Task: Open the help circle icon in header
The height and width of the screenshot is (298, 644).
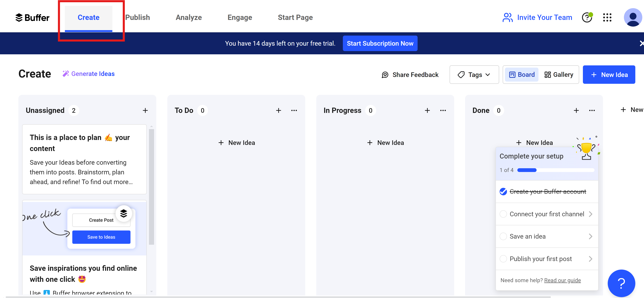Action: click(x=587, y=18)
